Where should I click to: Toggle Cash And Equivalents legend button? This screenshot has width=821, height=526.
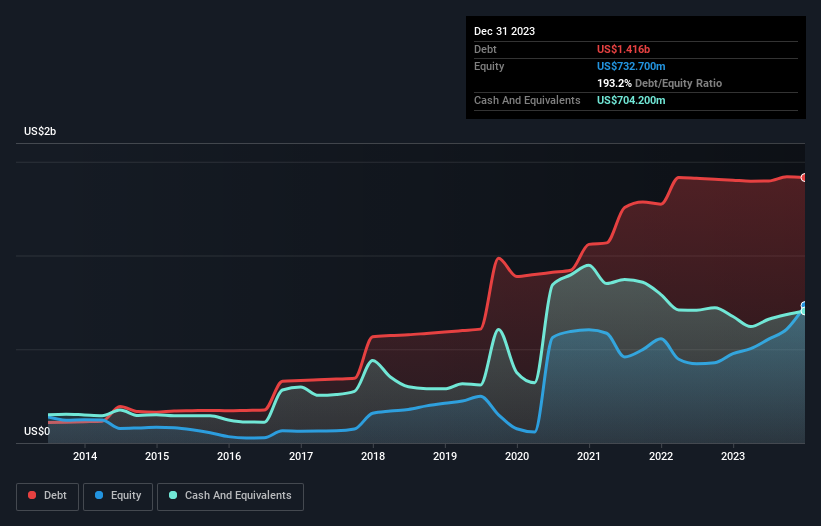[x=230, y=496]
